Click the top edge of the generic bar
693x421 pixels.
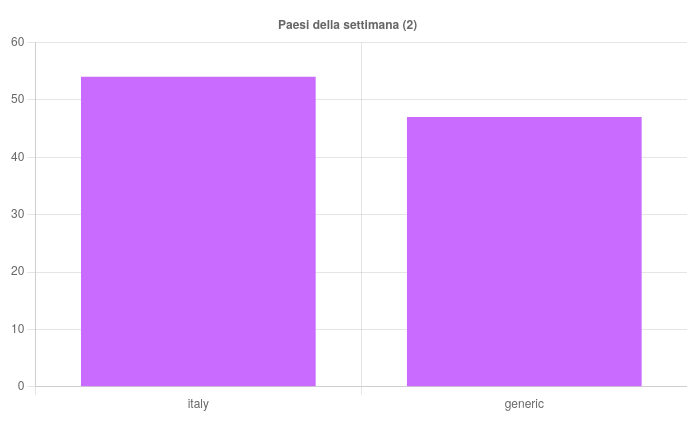[524, 117]
